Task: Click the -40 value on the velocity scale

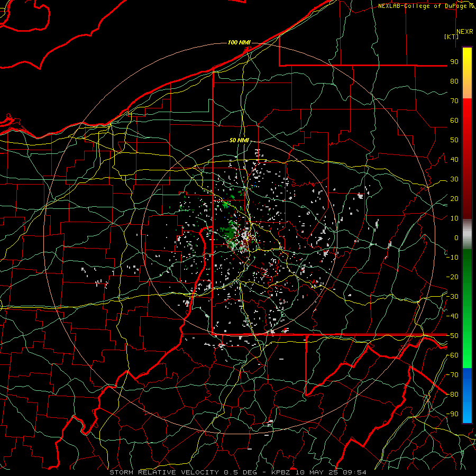Action: pyautogui.click(x=452, y=316)
